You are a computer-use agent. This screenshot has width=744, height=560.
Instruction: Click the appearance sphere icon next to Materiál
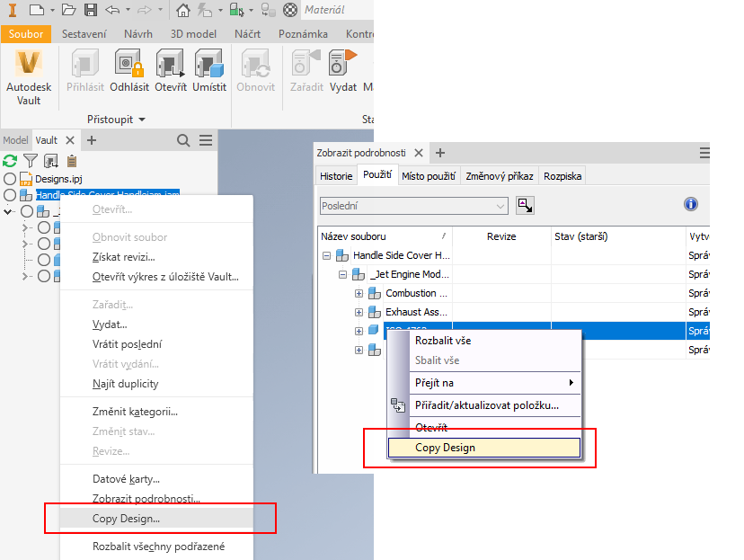pyautogui.click(x=290, y=10)
